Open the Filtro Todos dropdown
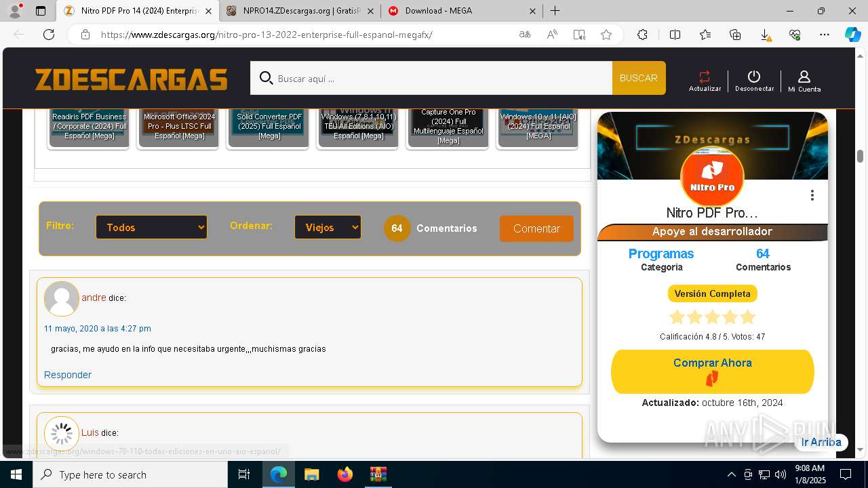Viewport: 868px width, 488px height. (x=151, y=227)
